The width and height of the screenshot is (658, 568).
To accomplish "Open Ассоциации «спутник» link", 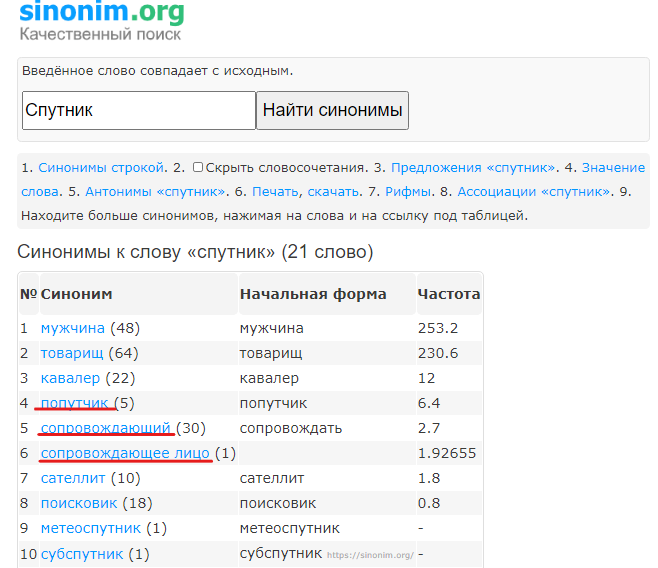I will pyautogui.click(x=534, y=192).
